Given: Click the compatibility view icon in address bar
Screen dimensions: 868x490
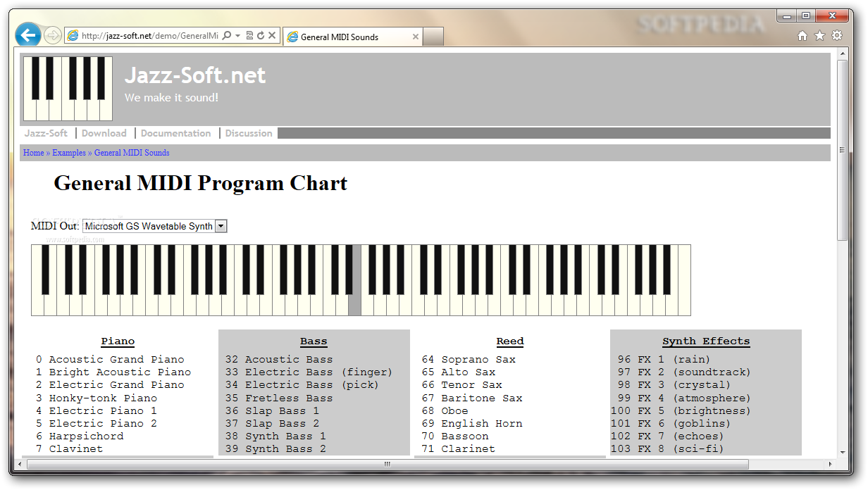Looking at the screenshot, I should click(249, 35).
